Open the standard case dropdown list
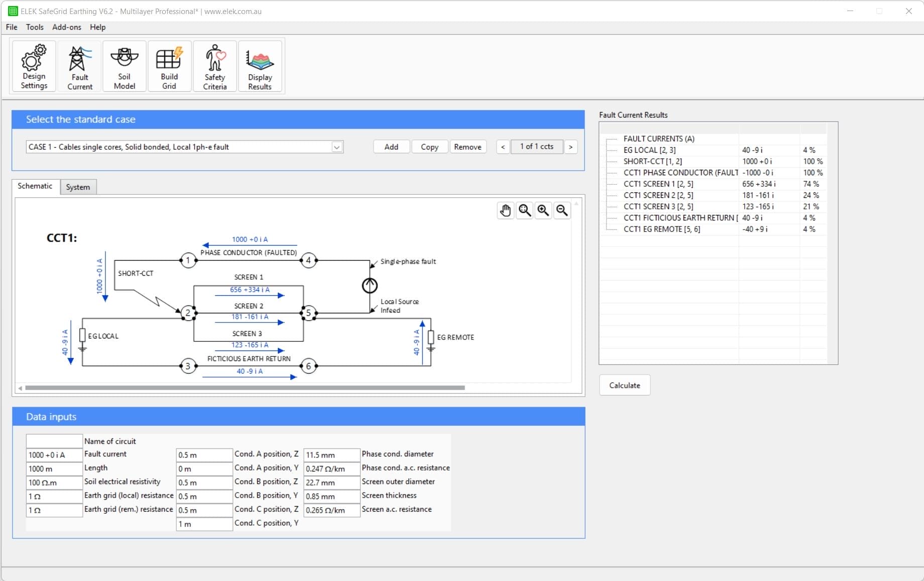The width and height of the screenshot is (924, 581). [x=337, y=147]
